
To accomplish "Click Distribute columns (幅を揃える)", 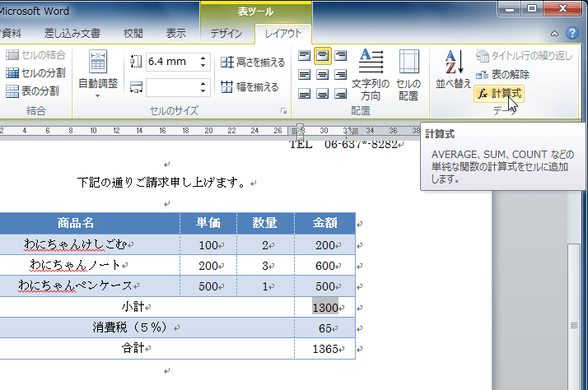I will (250, 87).
